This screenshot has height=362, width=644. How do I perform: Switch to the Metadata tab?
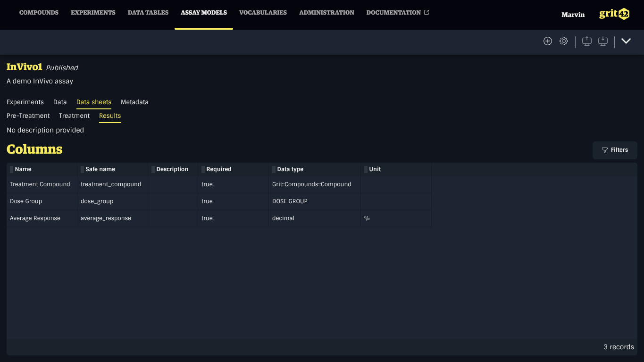click(134, 102)
